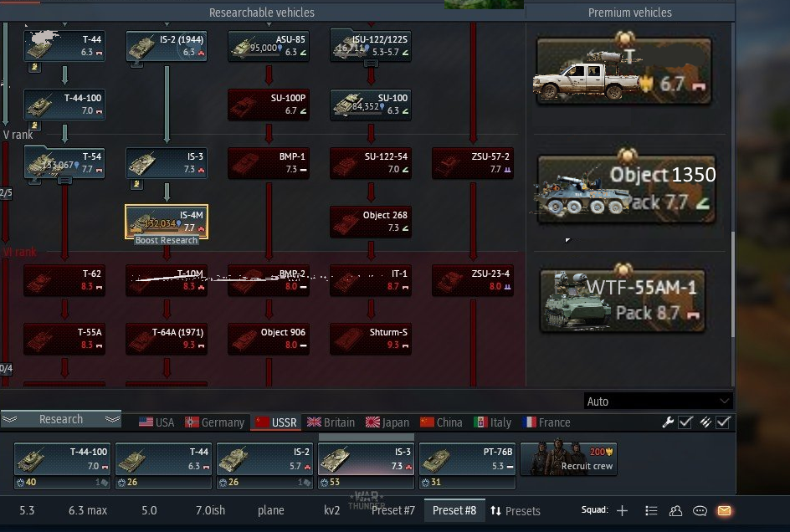Viewport: 790px width, 532px height.
Task: Switch to the 7.0ish preset
Action: (x=210, y=510)
